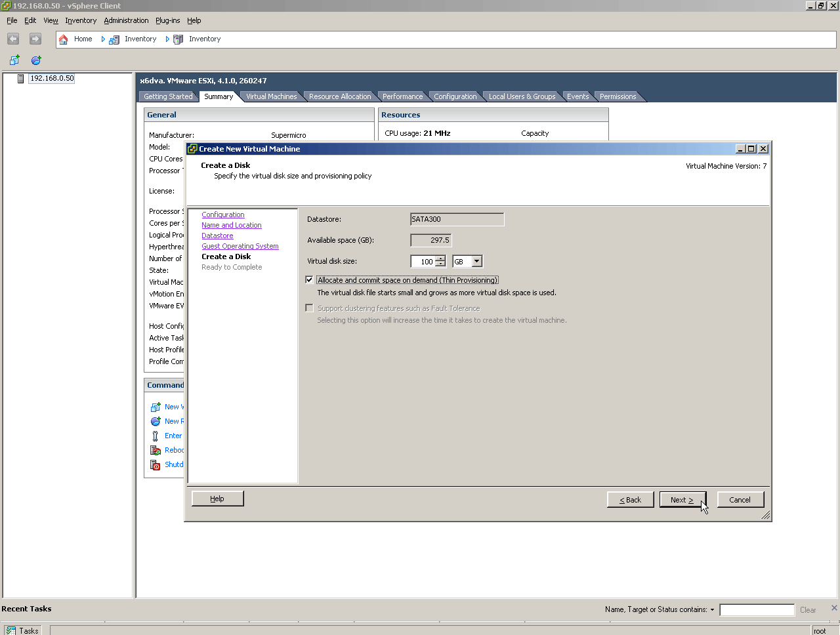This screenshot has height=635, width=840.
Task: Click the Virtual disk size input field
Action: click(423, 262)
